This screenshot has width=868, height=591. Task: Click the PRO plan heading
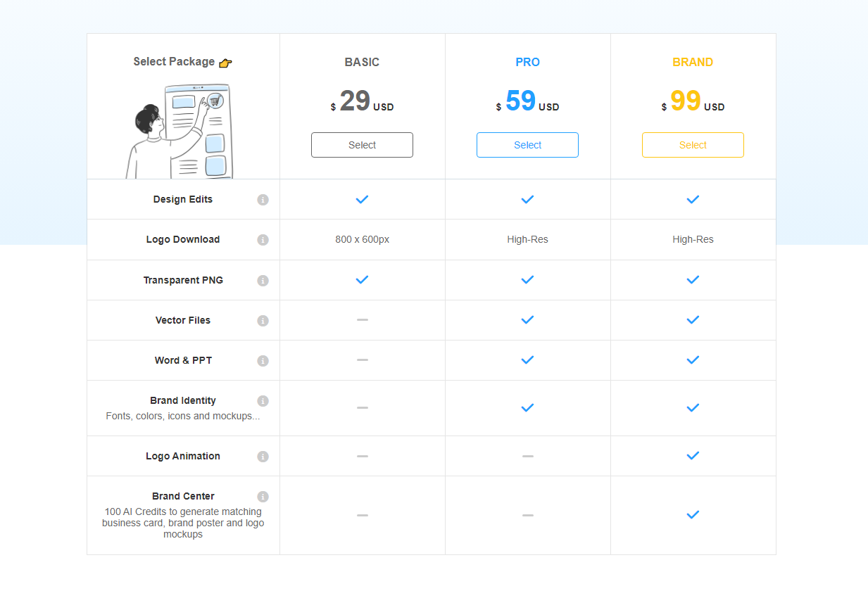click(x=527, y=63)
